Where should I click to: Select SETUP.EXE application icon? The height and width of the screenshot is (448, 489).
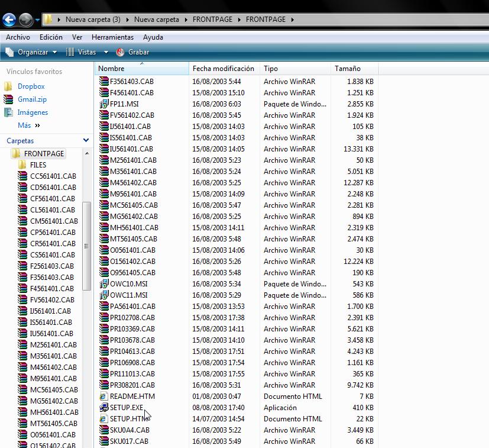(x=104, y=407)
